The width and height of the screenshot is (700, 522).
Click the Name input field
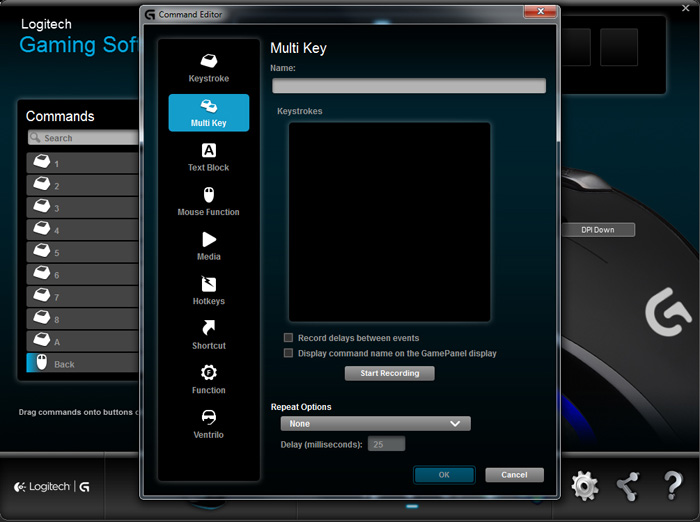click(409, 86)
